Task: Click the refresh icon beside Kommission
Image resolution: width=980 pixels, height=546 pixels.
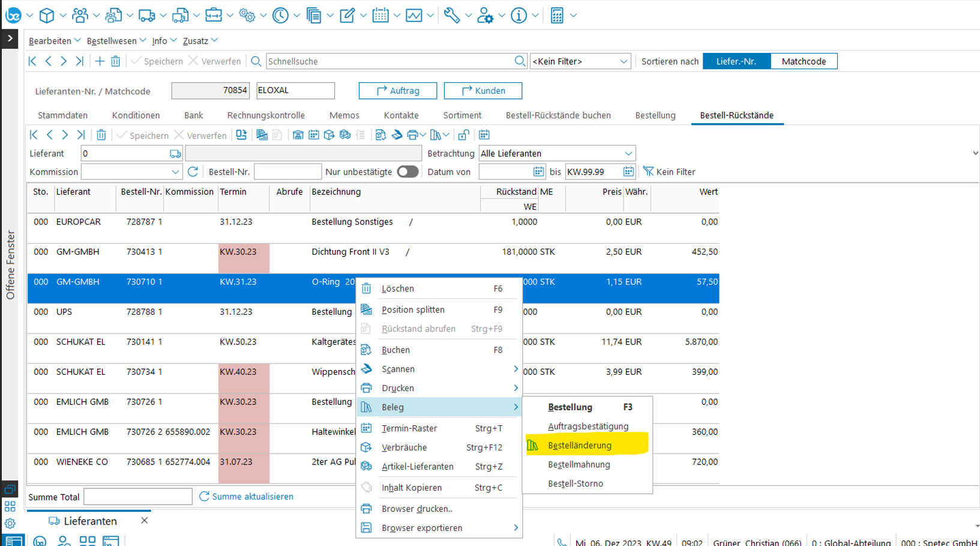Action: pyautogui.click(x=193, y=172)
